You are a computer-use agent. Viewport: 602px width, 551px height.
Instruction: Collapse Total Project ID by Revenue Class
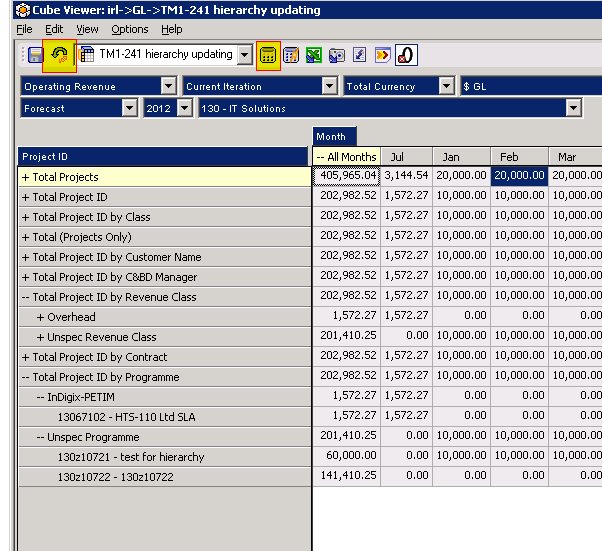[x=25, y=297]
